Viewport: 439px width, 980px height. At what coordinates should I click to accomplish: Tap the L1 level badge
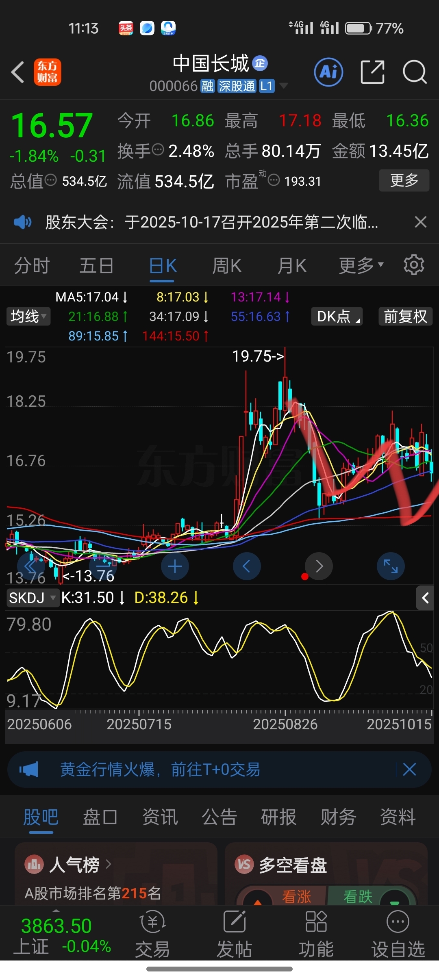pos(267,86)
